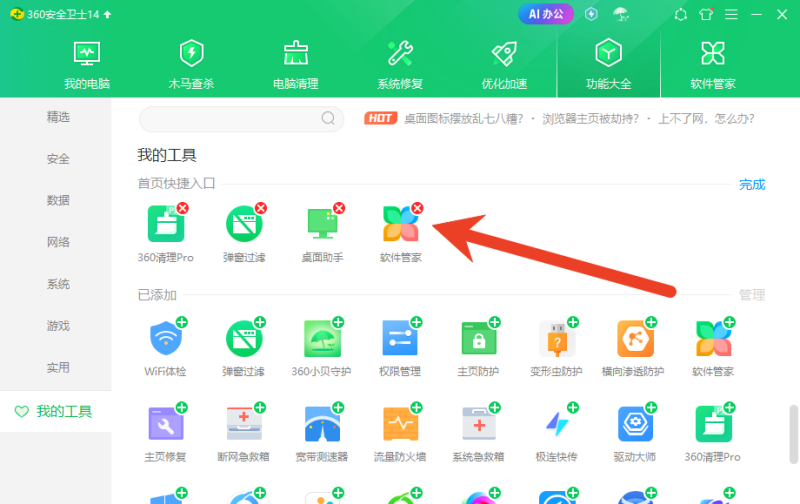
Task: Open 360小贝守护 tool icon
Action: 322,338
